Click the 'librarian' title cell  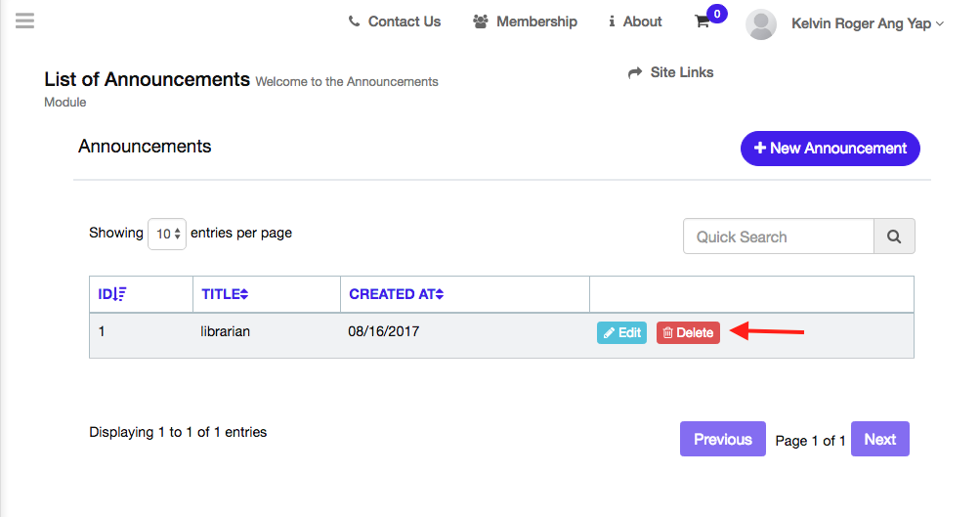click(x=225, y=331)
